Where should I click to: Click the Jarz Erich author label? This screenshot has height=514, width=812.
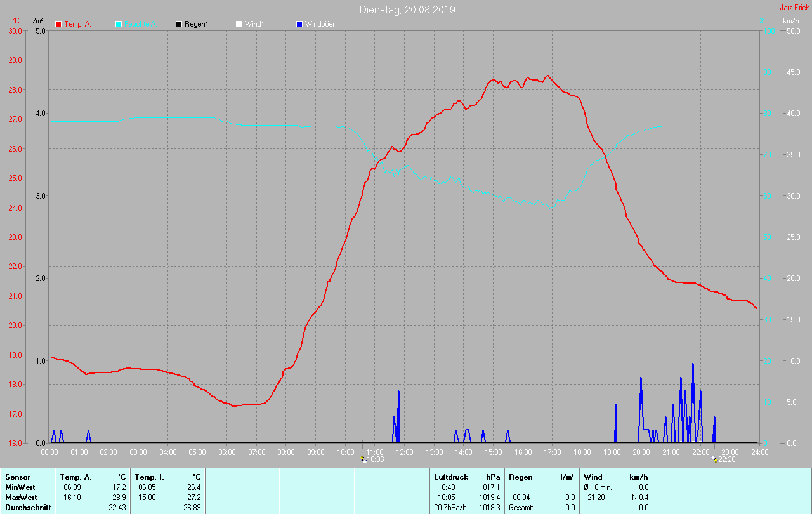point(794,8)
